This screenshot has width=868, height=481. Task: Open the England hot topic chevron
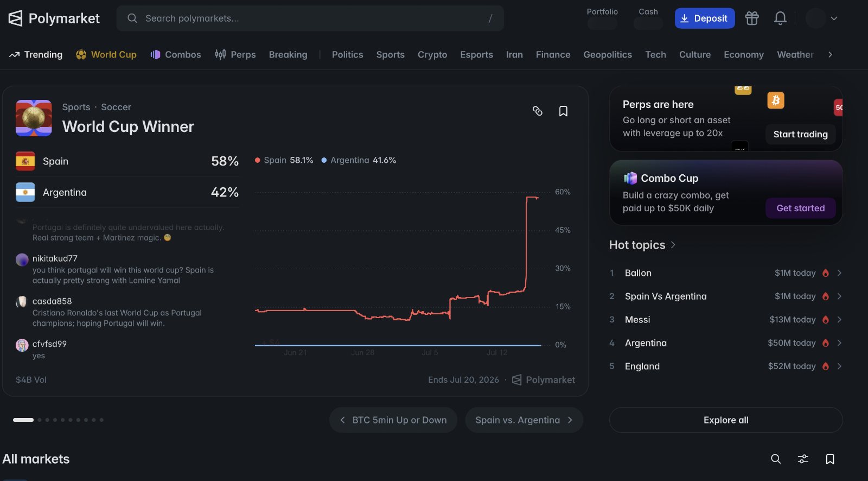click(x=839, y=366)
